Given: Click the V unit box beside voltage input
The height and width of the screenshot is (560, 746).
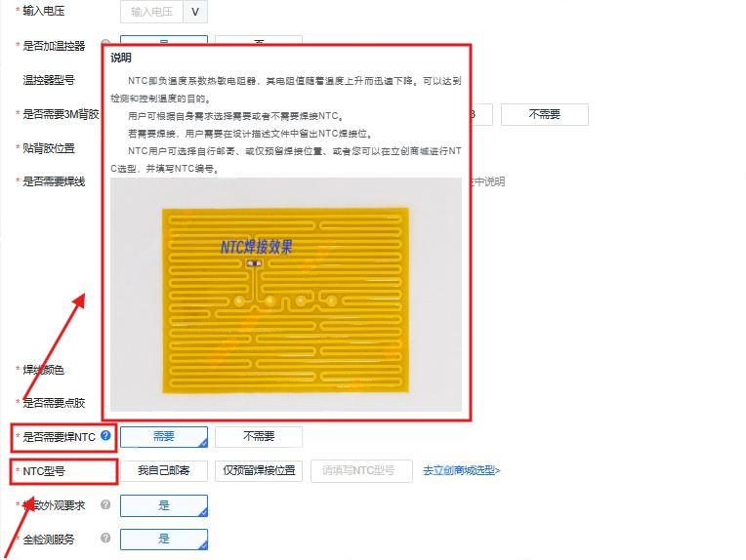Looking at the screenshot, I should [x=195, y=12].
